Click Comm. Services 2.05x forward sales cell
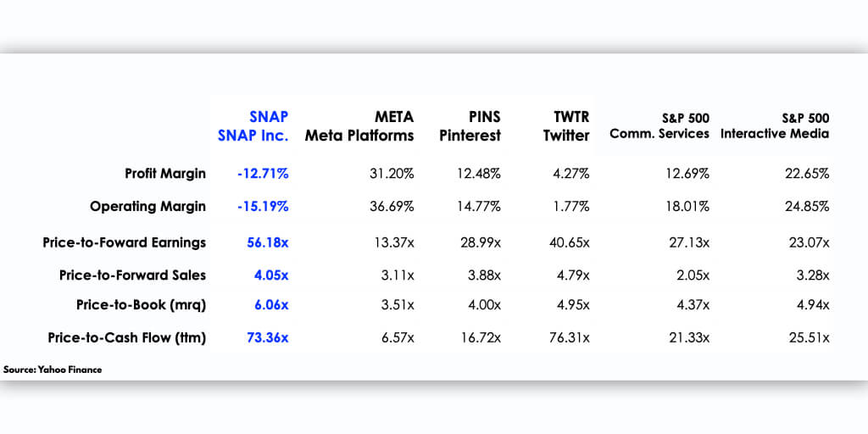This screenshot has width=868, height=434. click(x=693, y=275)
